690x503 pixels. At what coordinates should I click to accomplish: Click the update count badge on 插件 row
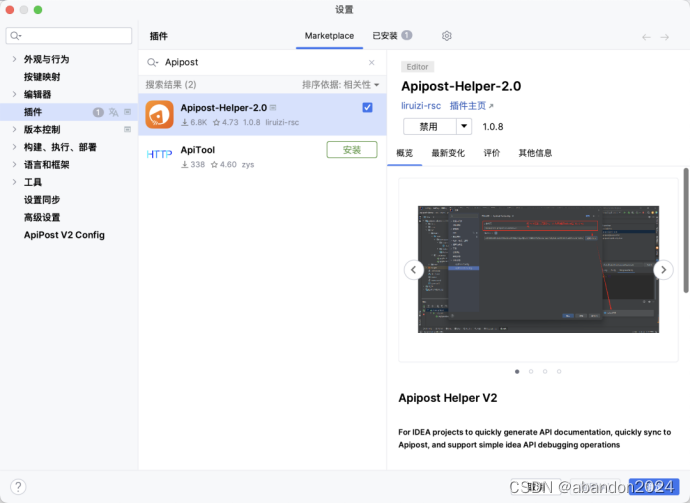click(x=98, y=112)
